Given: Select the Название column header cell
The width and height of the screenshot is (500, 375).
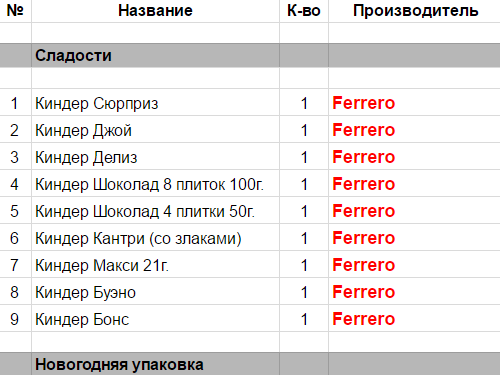Looking at the screenshot, I should (x=155, y=11).
